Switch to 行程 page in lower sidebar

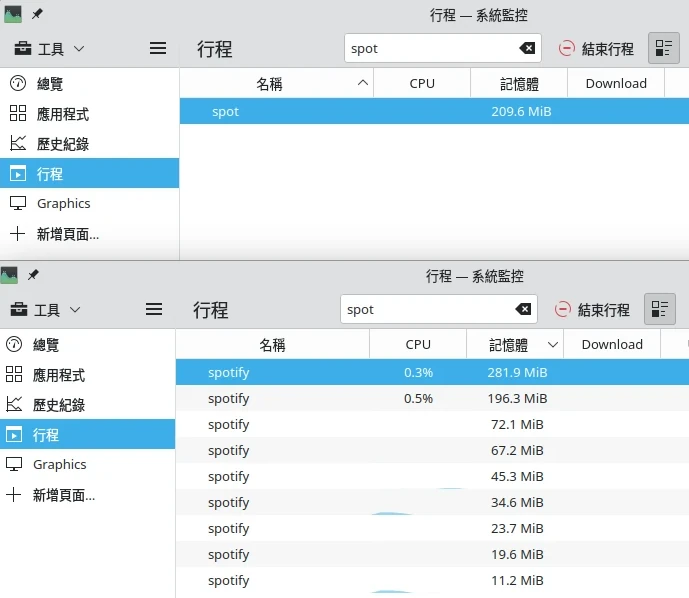tap(46, 435)
